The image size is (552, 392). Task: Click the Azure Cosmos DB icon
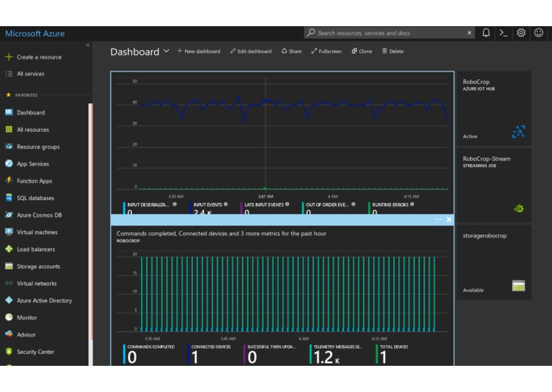click(9, 215)
